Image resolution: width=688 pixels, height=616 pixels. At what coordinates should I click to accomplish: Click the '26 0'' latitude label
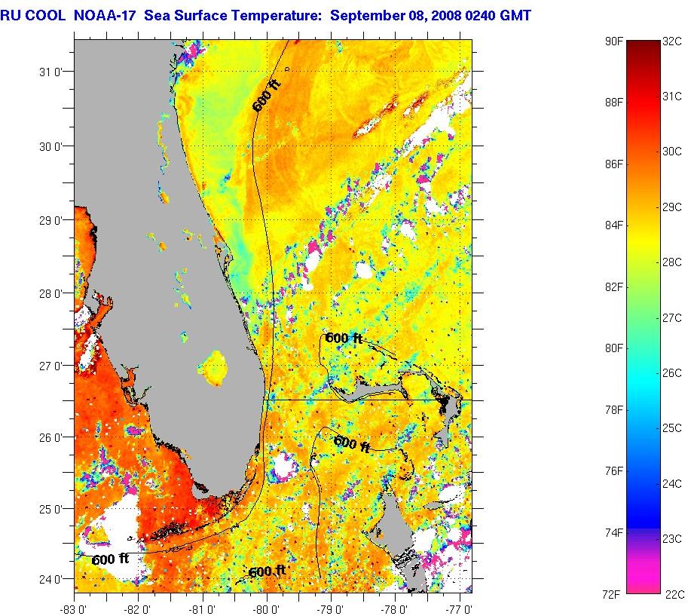pyautogui.click(x=50, y=438)
